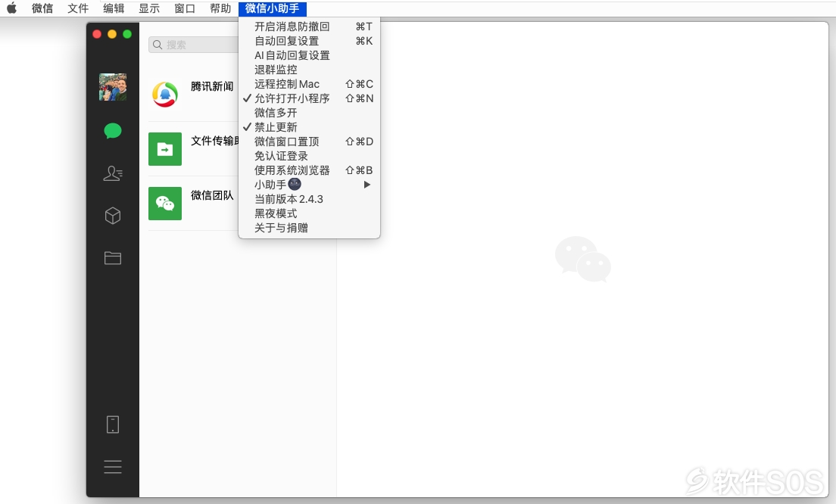The width and height of the screenshot is (836, 504).
Task: Expand the 小助手 submenu arrow
Action: click(x=367, y=185)
